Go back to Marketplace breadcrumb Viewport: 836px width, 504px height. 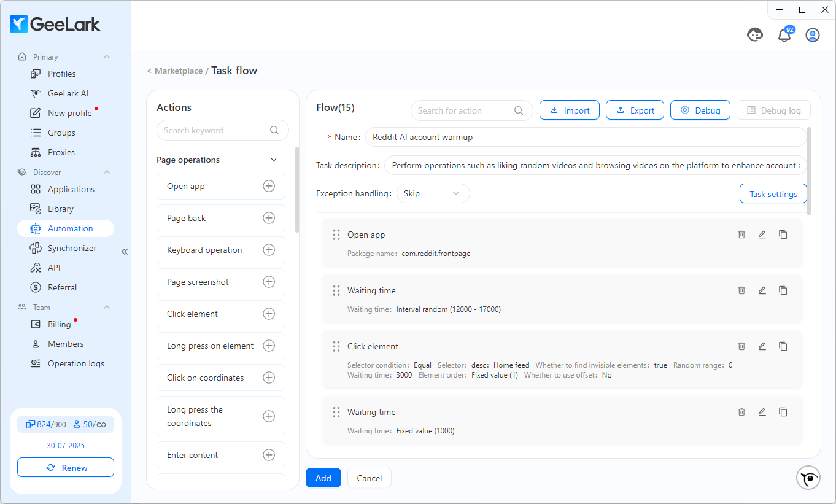(179, 71)
